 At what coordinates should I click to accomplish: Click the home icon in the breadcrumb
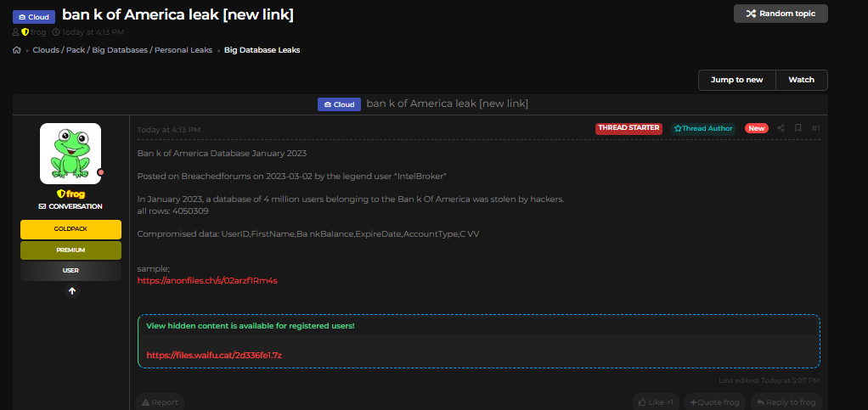(x=17, y=50)
